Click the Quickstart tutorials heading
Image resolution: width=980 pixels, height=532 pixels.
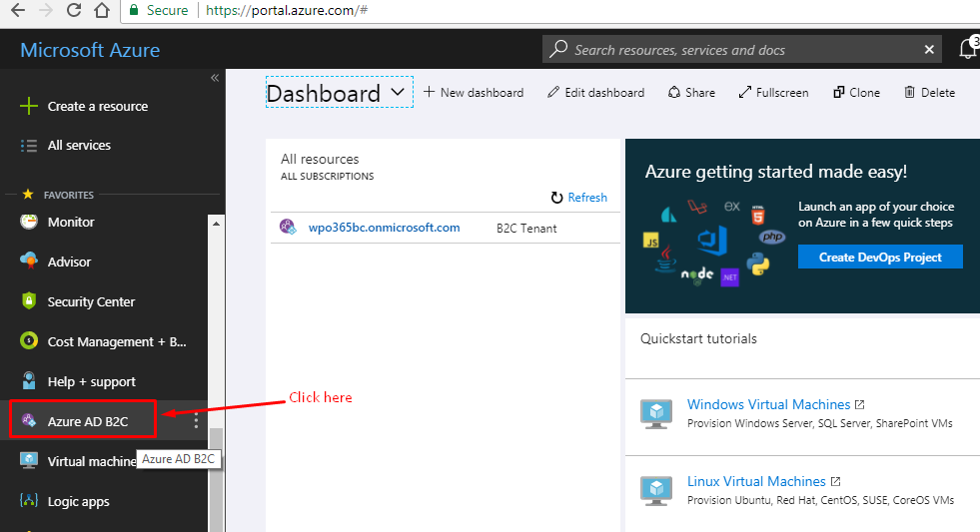[698, 338]
